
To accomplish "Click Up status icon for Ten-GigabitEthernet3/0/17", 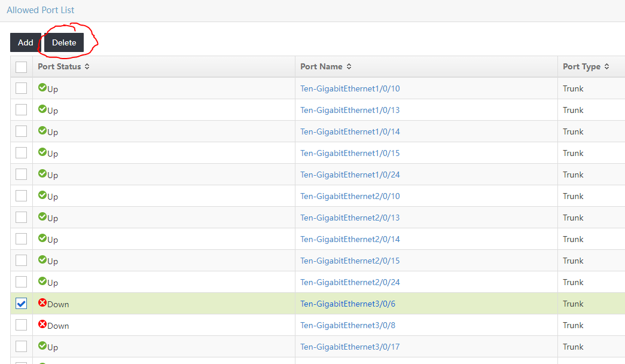I will 42,346.
